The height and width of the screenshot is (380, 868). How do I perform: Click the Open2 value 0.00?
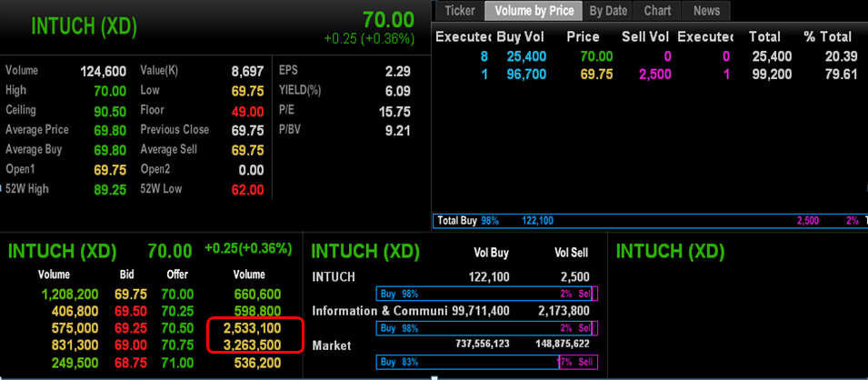[252, 170]
